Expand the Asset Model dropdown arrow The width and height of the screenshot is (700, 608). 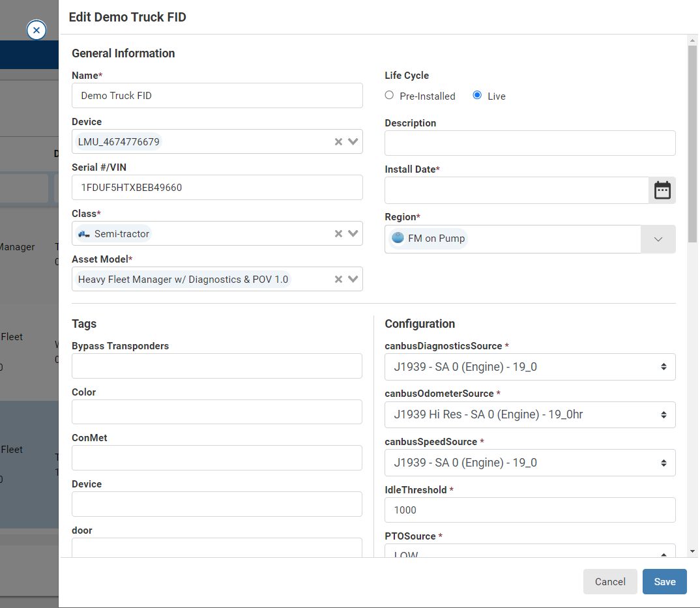353,279
